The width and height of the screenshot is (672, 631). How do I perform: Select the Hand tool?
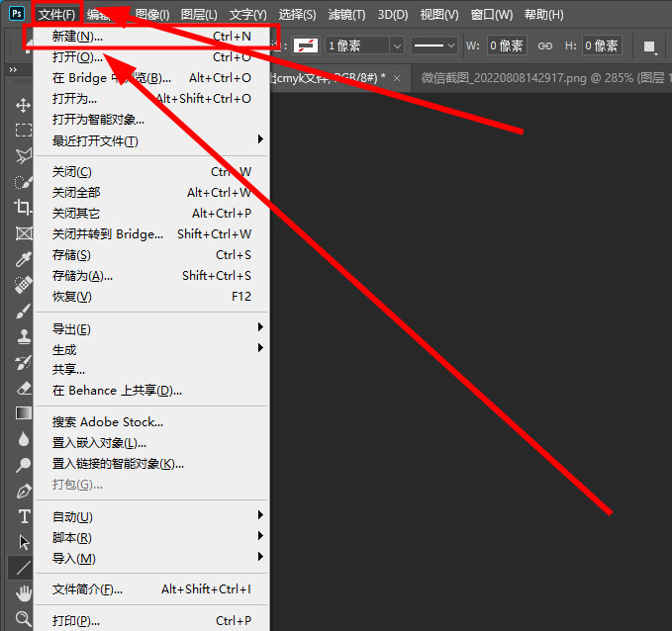(23, 593)
